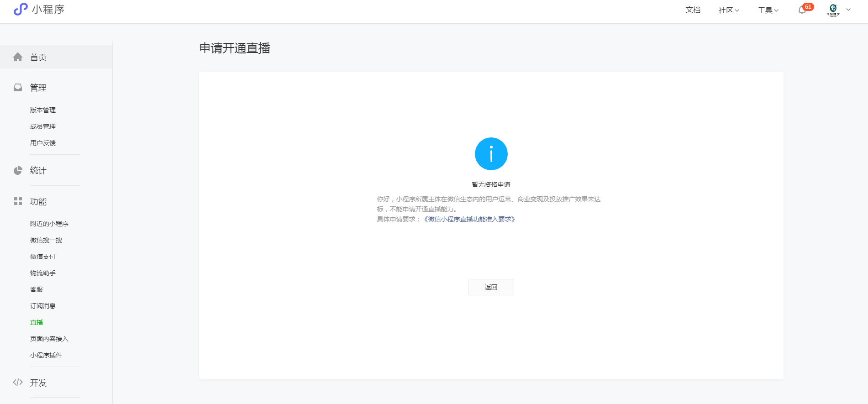The height and width of the screenshot is (404, 868).
Task: Open 微信支付 in the sidebar
Action: point(43,257)
